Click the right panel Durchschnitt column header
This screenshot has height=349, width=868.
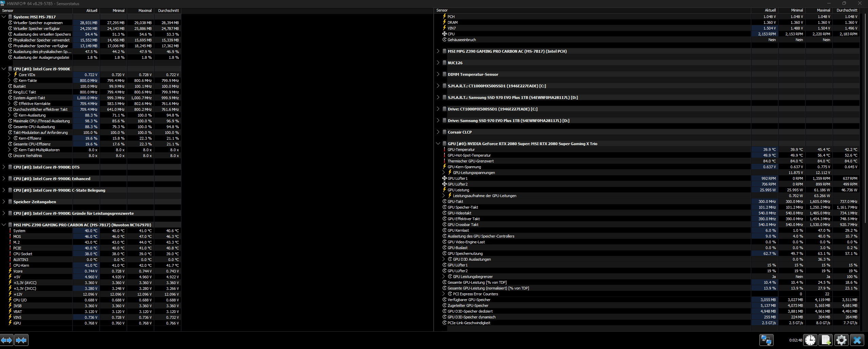[846, 10]
